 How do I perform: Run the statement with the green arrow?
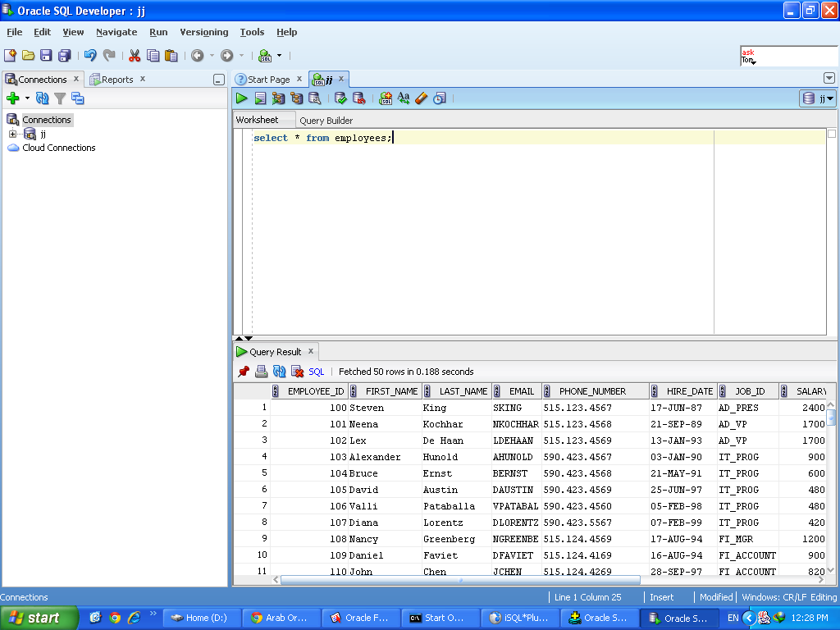[242, 98]
